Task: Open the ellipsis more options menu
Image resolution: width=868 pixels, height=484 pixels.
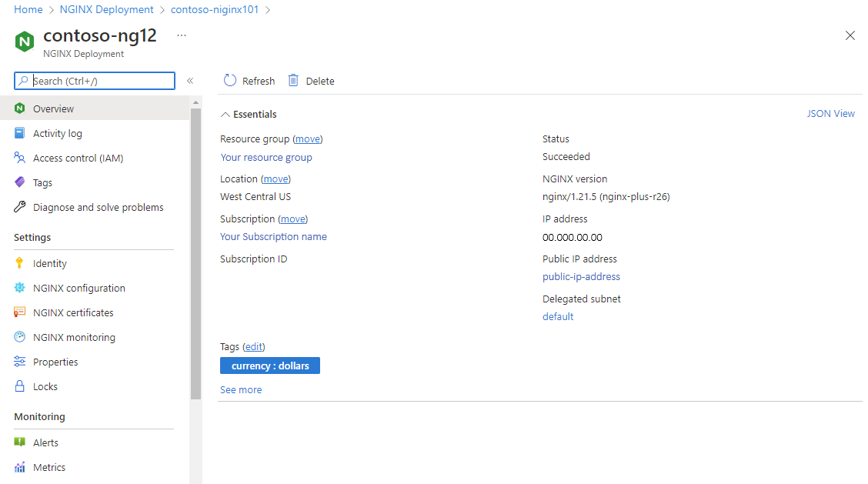Action: click(x=182, y=35)
